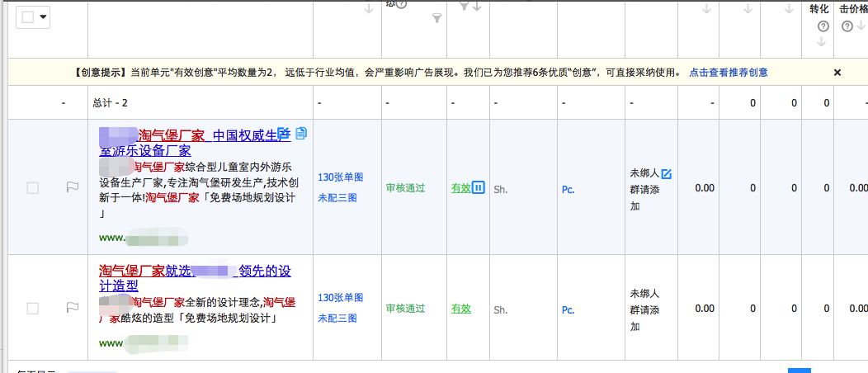Close the 创意提示 notification banner
The height and width of the screenshot is (373, 868).
click(837, 73)
